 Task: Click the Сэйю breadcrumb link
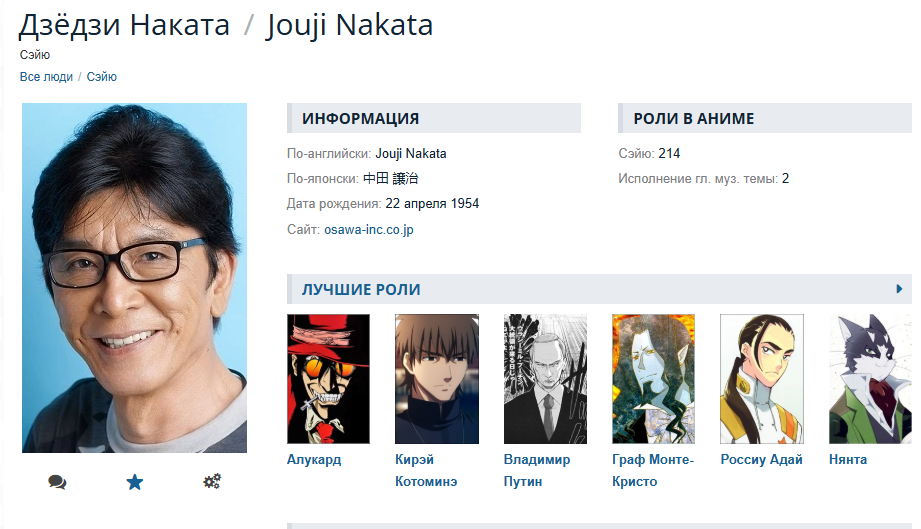tap(102, 77)
